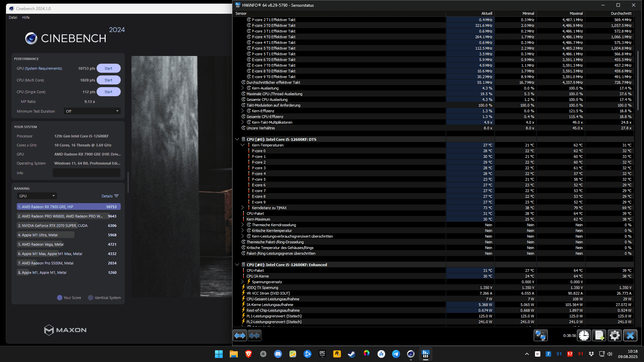The height and width of the screenshot is (362, 644).
Task: Open Minimum Test Duration dropdown
Action: [x=92, y=111]
